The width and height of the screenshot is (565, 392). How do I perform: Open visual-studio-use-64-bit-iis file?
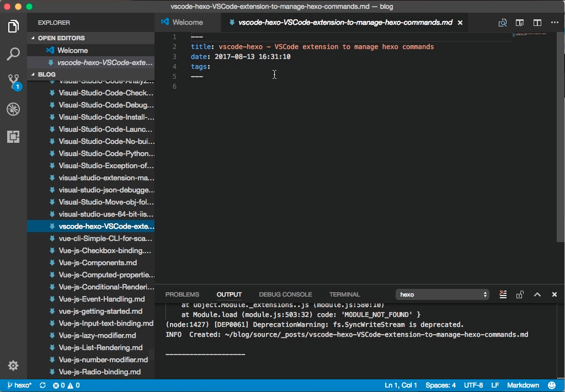click(91, 214)
